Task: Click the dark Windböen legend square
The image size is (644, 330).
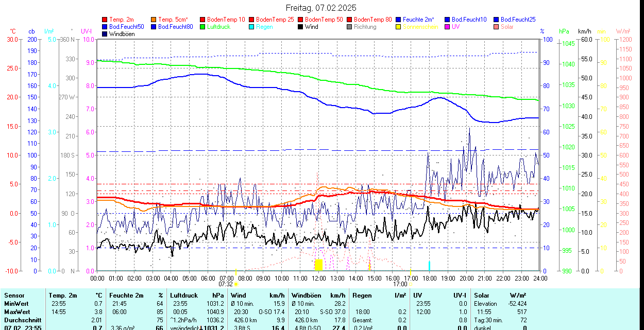Action: 105,34
